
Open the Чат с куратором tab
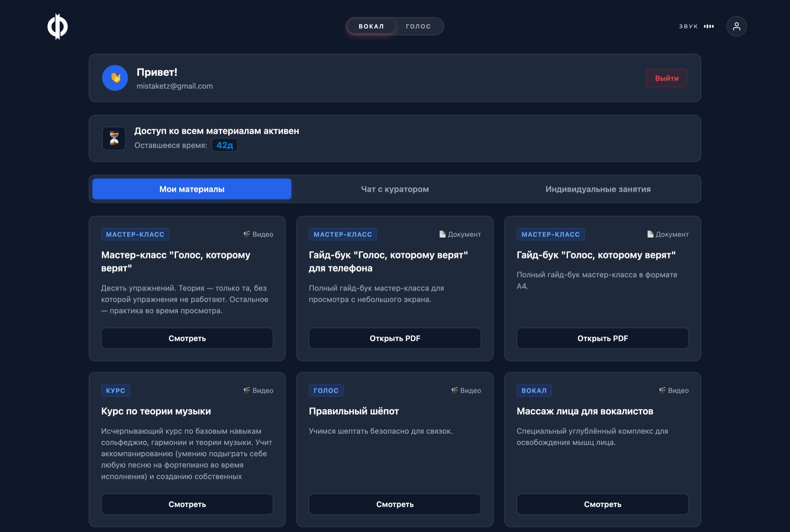pos(395,189)
